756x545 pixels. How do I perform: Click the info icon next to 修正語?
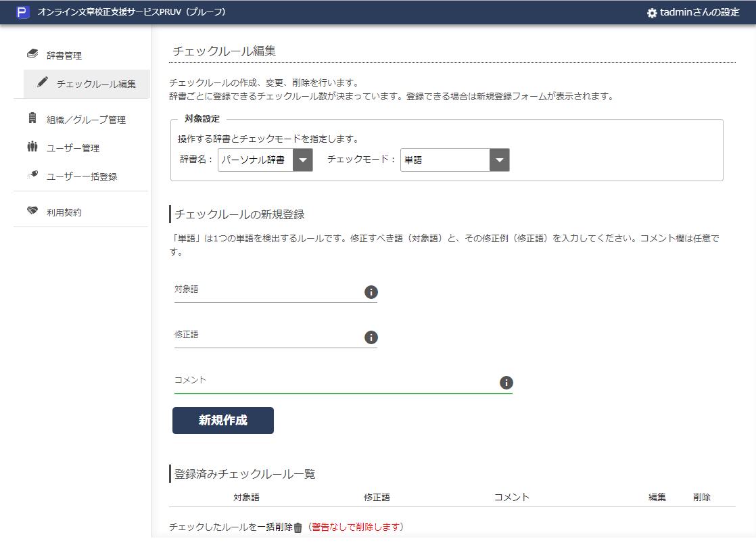pos(371,337)
